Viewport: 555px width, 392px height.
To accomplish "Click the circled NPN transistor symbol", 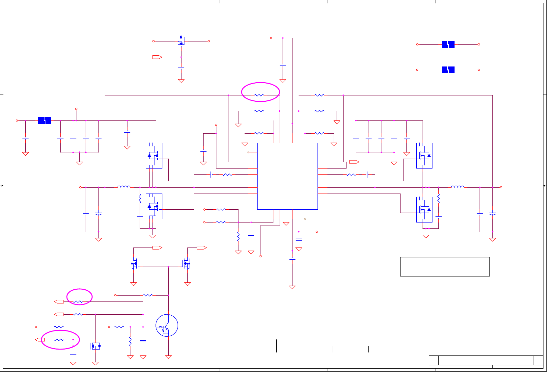I will point(167,326).
